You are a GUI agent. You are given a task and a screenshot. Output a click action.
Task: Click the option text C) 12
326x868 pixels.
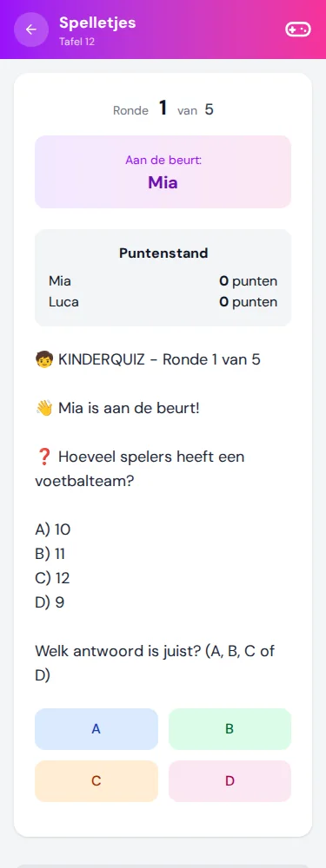(x=53, y=578)
